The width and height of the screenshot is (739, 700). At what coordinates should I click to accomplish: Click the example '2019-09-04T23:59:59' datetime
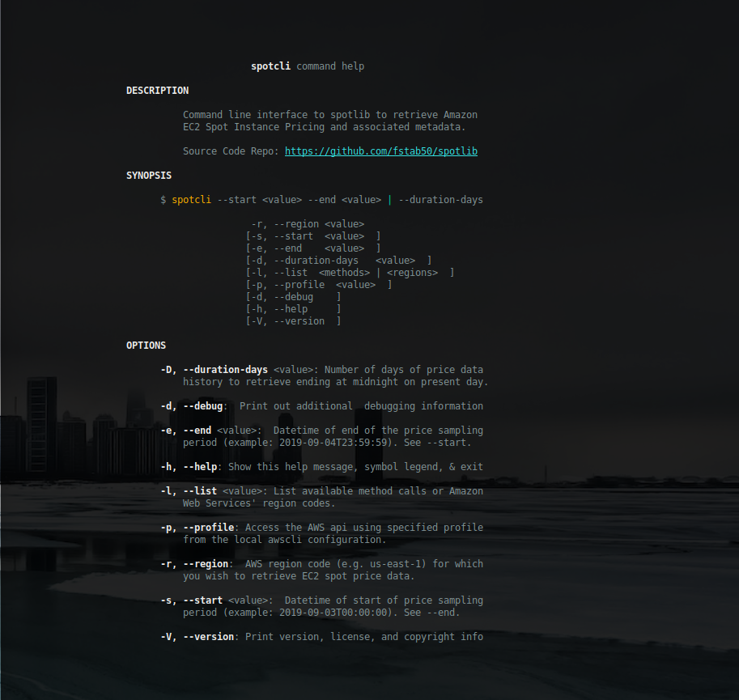(333, 443)
